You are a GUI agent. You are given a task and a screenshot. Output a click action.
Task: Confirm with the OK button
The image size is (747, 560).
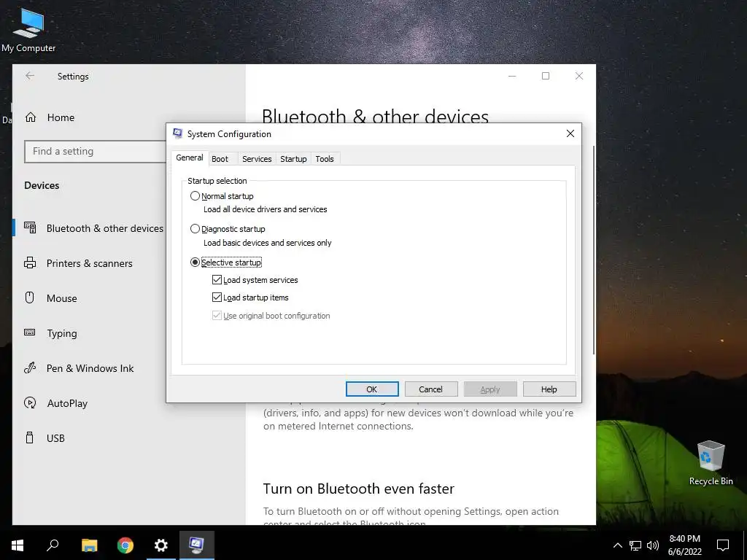pos(372,389)
